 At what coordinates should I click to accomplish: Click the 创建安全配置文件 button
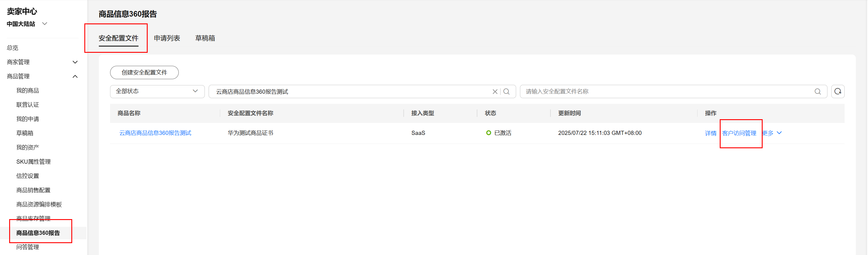pos(144,73)
